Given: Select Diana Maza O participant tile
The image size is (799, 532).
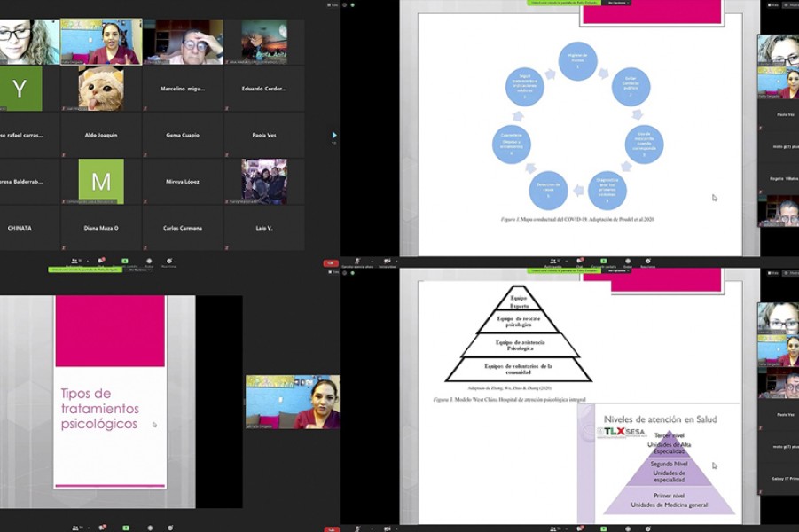Looking at the screenshot, I should 101,228.
